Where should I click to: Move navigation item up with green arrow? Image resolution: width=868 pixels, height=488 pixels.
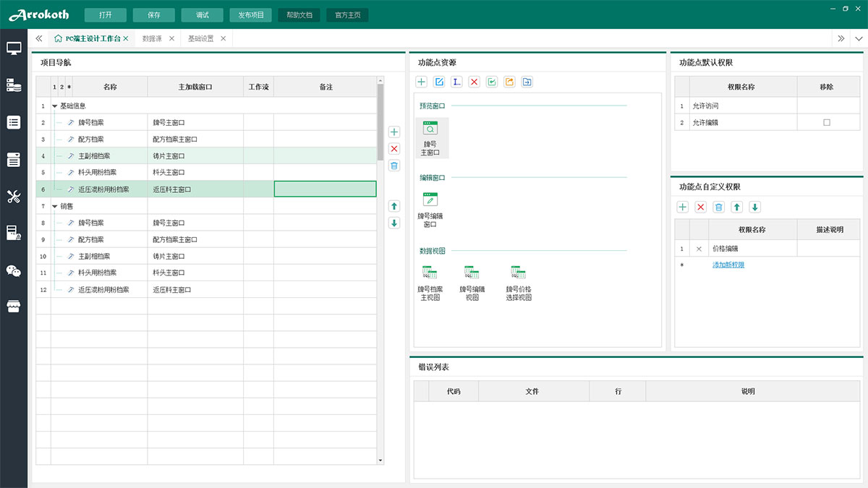coord(394,206)
